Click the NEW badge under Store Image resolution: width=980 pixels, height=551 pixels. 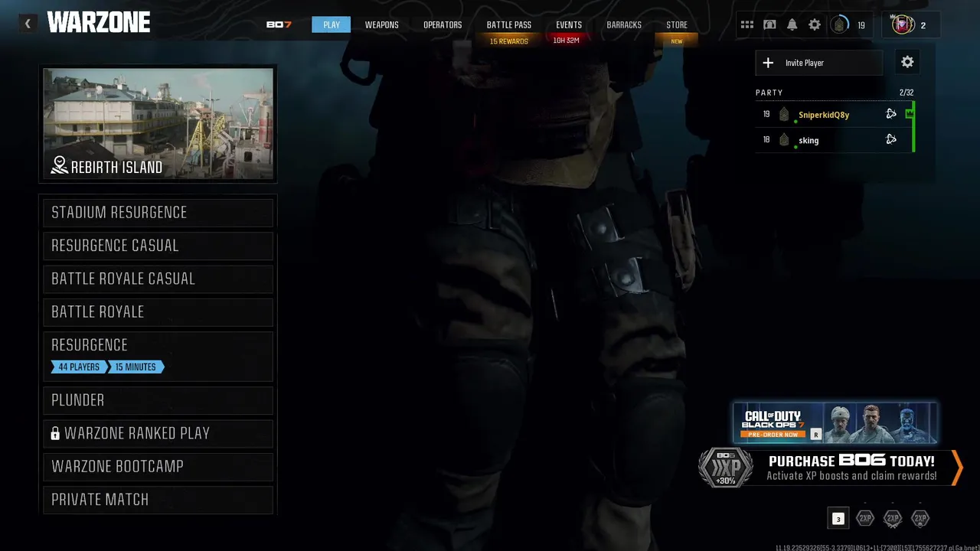coord(677,41)
